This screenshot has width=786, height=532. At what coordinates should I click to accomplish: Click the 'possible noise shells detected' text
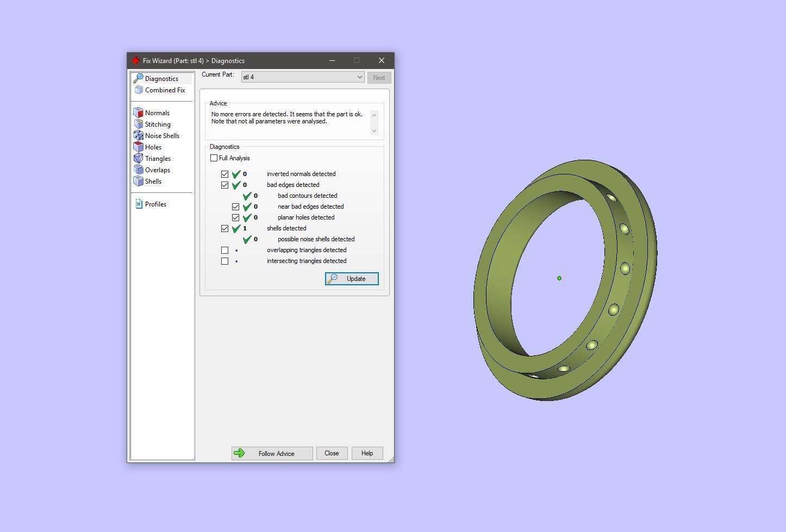(x=316, y=239)
